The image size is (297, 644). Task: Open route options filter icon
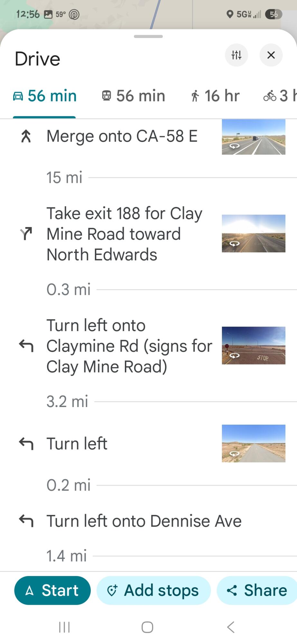(236, 55)
